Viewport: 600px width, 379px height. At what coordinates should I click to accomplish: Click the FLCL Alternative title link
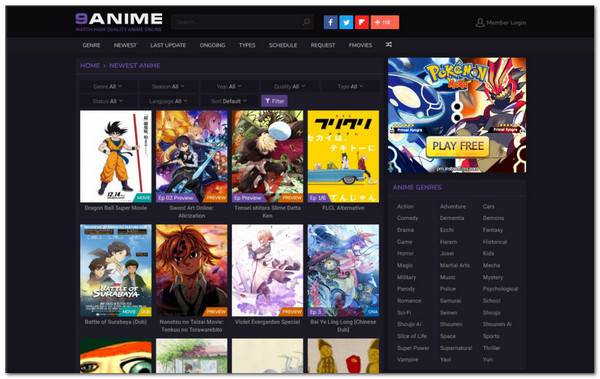[343, 208]
